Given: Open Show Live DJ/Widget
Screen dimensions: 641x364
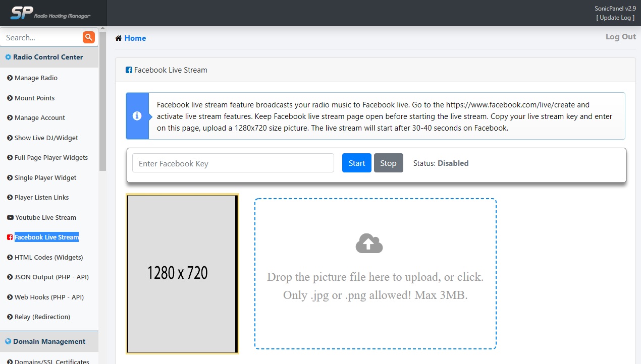Looking at the screenshot, I should (46, 138).
